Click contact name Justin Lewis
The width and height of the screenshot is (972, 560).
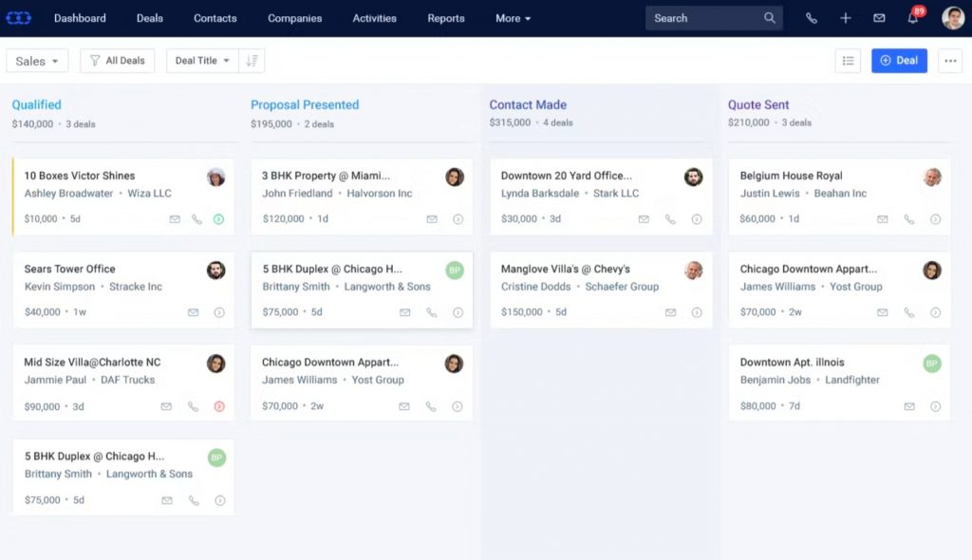click(769, 193)
